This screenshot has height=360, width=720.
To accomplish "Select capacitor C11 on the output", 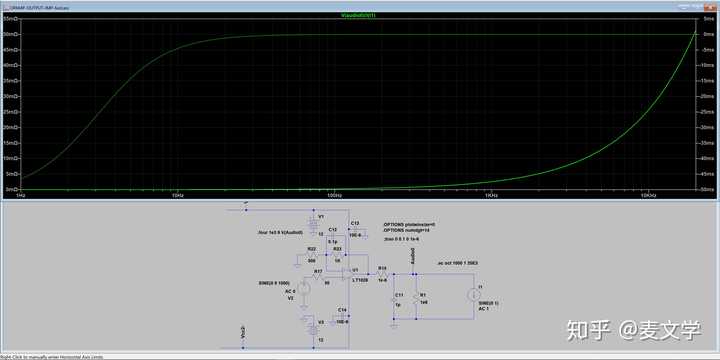I will (x=394, y=299).
